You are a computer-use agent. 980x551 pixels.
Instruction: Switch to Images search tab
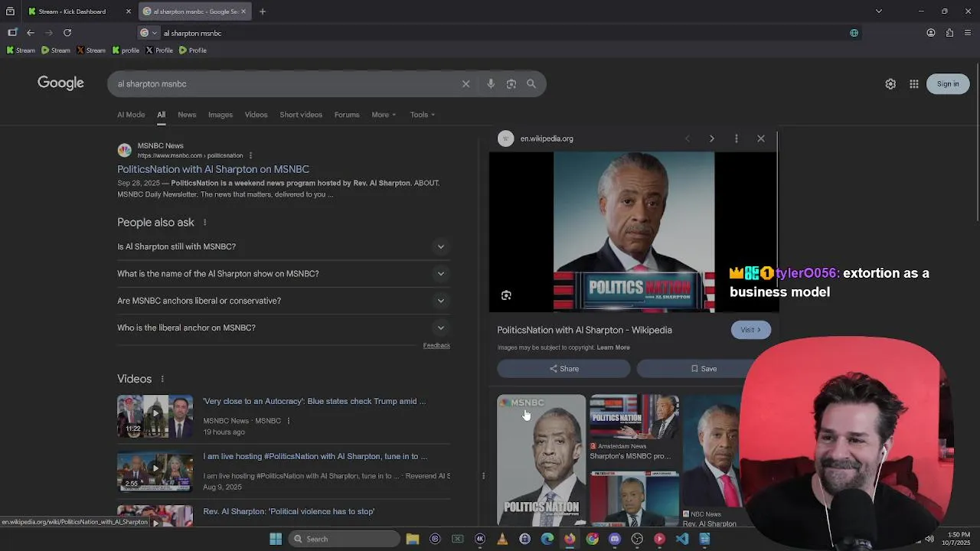pos(220,115)
